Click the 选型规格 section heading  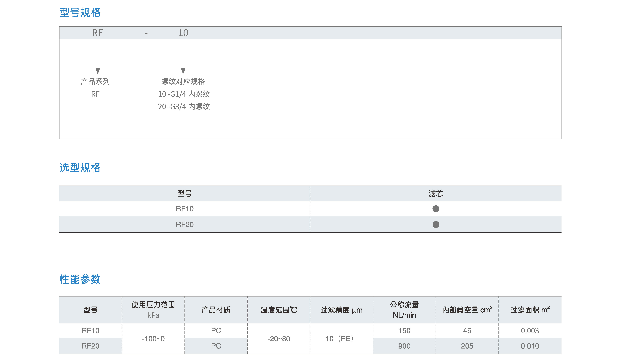(x=80, y=168)
